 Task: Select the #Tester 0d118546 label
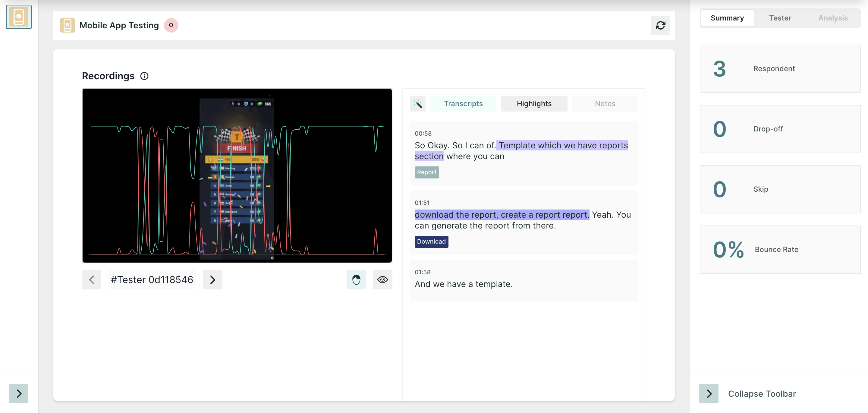[152, 280]
